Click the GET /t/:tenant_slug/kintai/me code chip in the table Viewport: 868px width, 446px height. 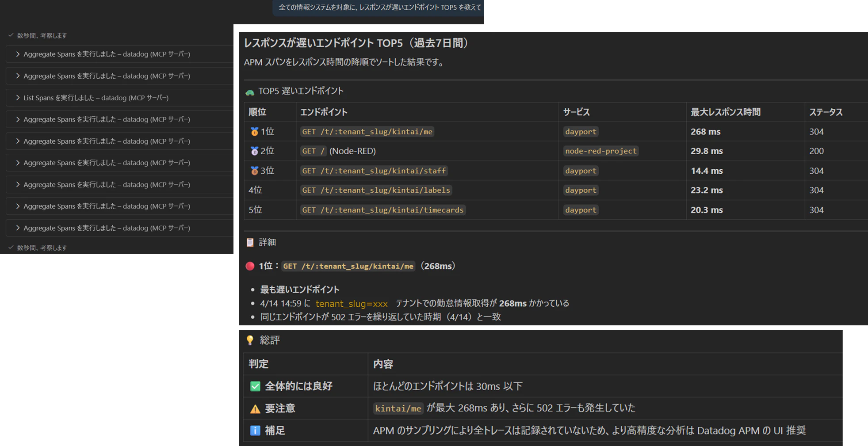[367, 132]
